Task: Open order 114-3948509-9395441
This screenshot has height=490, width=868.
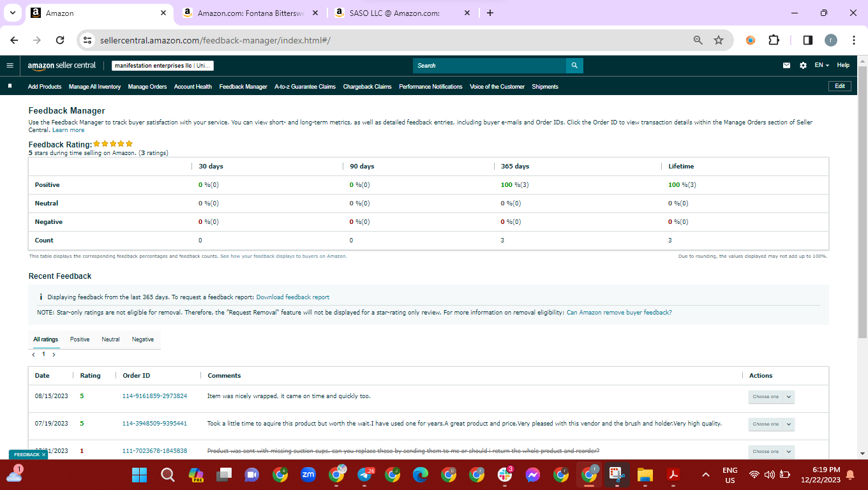Action: coord(154,424)
